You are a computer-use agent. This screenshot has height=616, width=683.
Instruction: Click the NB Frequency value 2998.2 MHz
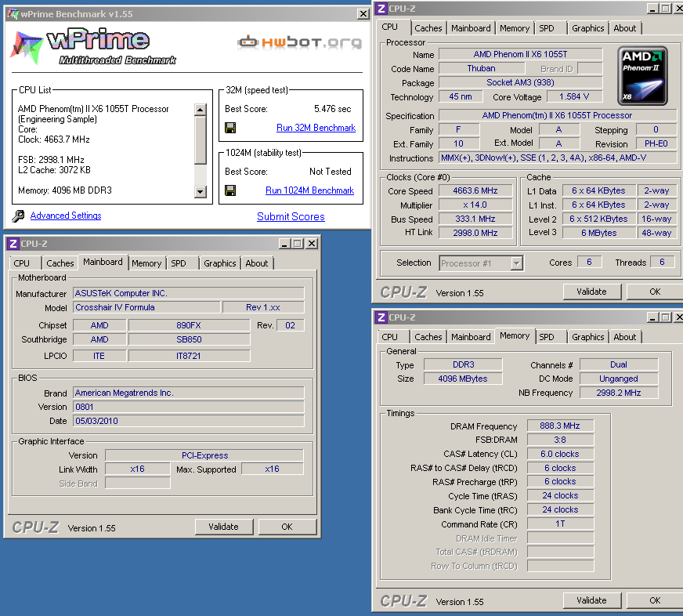[619, 393]
